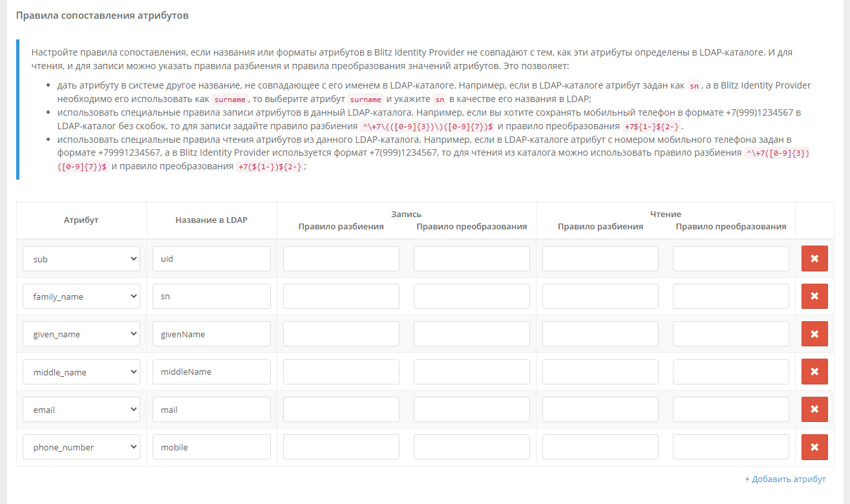The width and height of the screenshot is (850, 504).
Task: Delete the email attribute row
Action: tap(814, 409)
